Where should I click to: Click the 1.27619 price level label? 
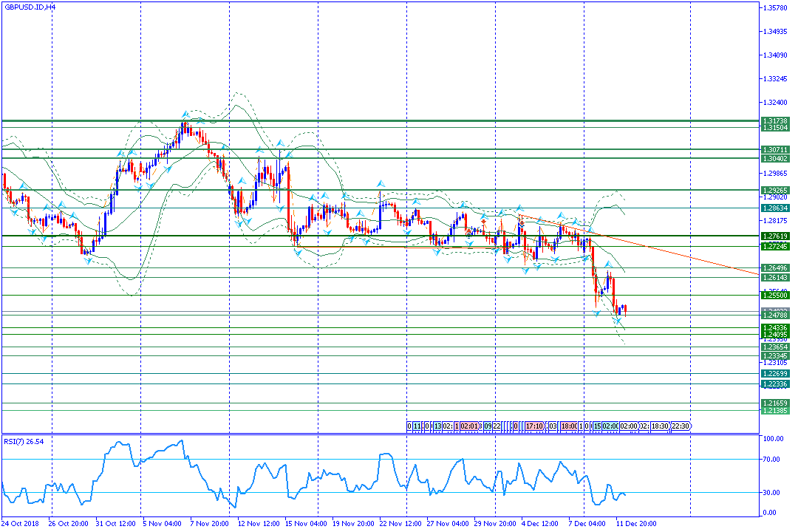pyautogui.click(x=774, y=236)
